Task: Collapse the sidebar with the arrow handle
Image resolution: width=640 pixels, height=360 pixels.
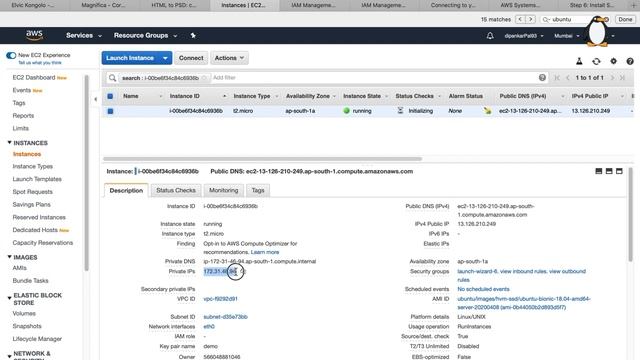Action: click(96, 99)
